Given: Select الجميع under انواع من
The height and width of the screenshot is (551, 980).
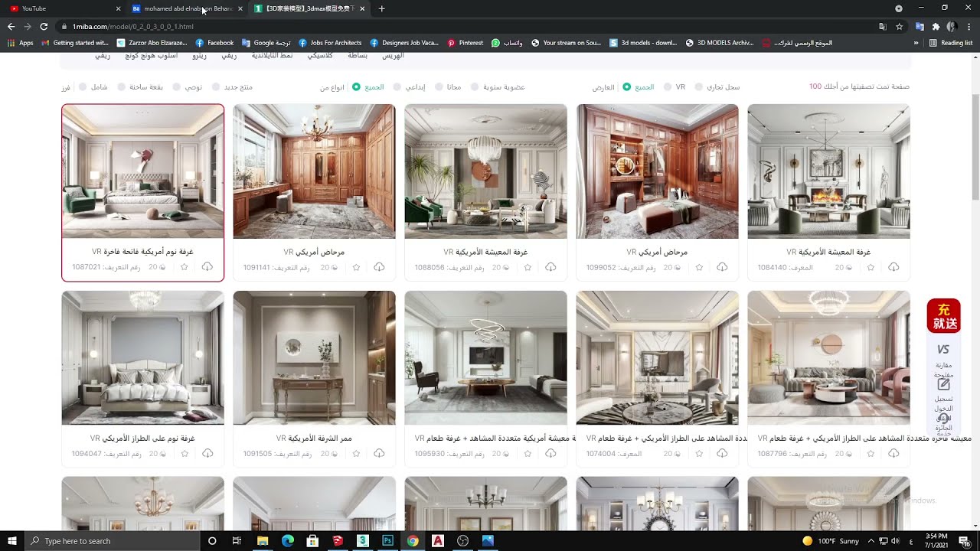Looking at the screenshot, I should [368, 87].
